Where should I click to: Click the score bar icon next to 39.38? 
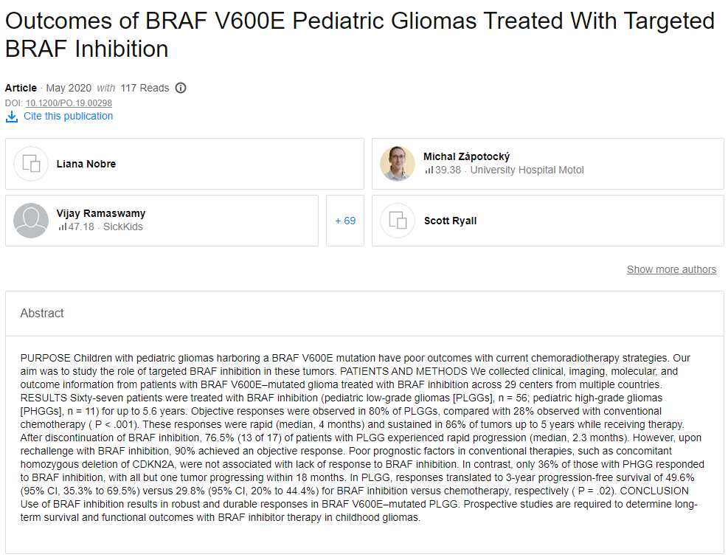point(429,170)
